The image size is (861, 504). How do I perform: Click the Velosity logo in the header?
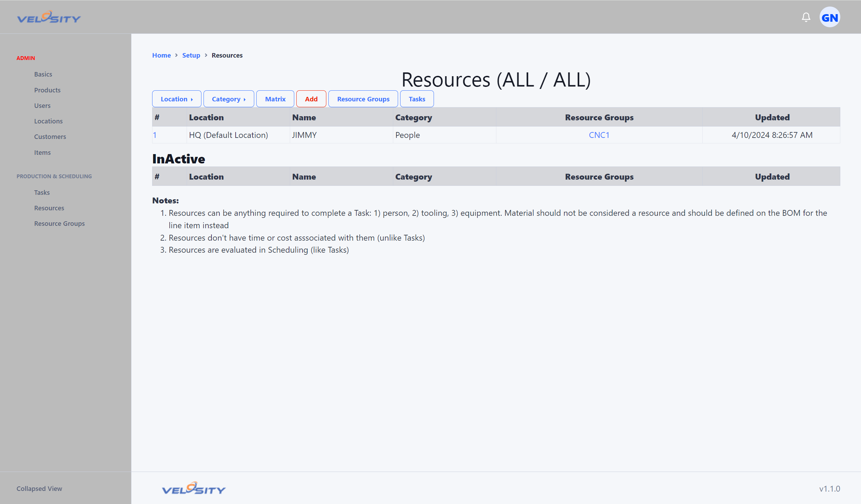[x=49, y=17]
